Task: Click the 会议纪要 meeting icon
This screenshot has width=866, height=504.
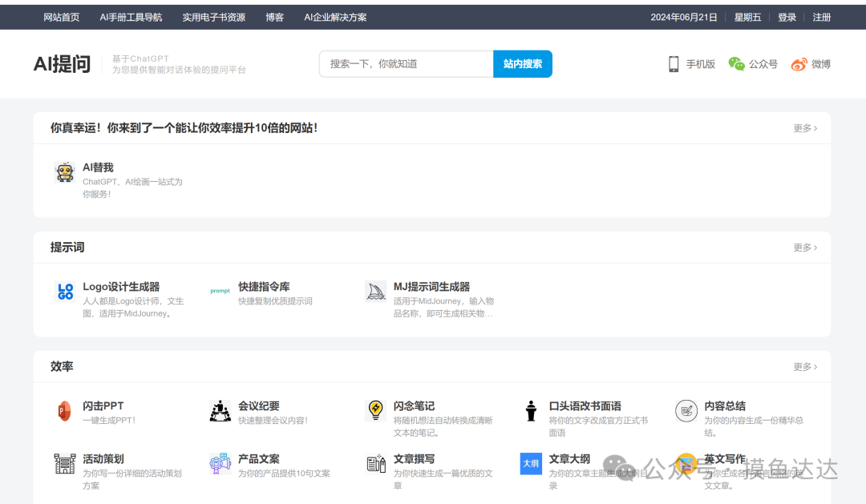Action: 220,410
